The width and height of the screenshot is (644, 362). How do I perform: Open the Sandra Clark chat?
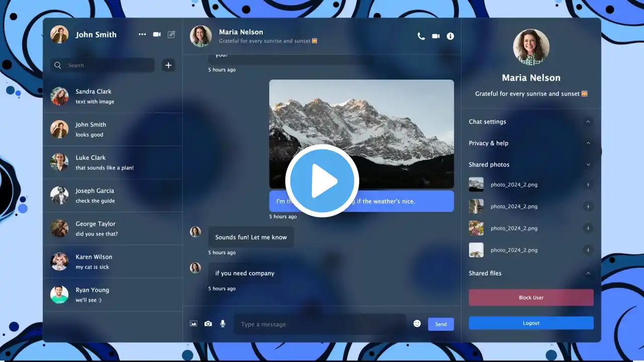tap(113, 97)
